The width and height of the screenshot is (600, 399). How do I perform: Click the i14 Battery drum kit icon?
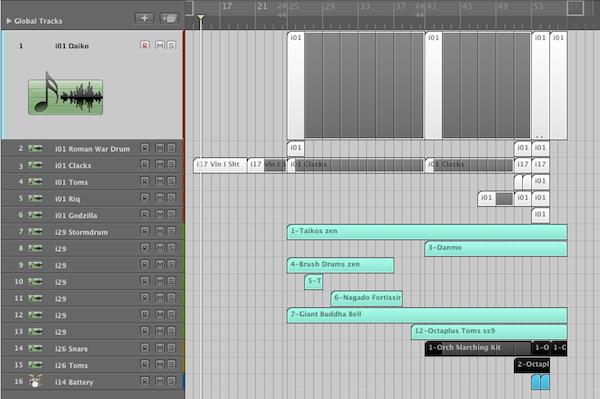click(35, 381)
